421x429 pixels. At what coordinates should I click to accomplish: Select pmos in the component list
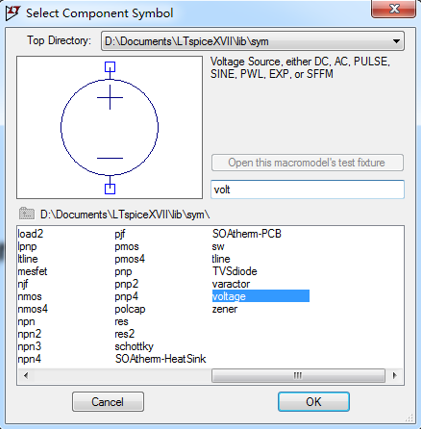(x=127, y=246)
